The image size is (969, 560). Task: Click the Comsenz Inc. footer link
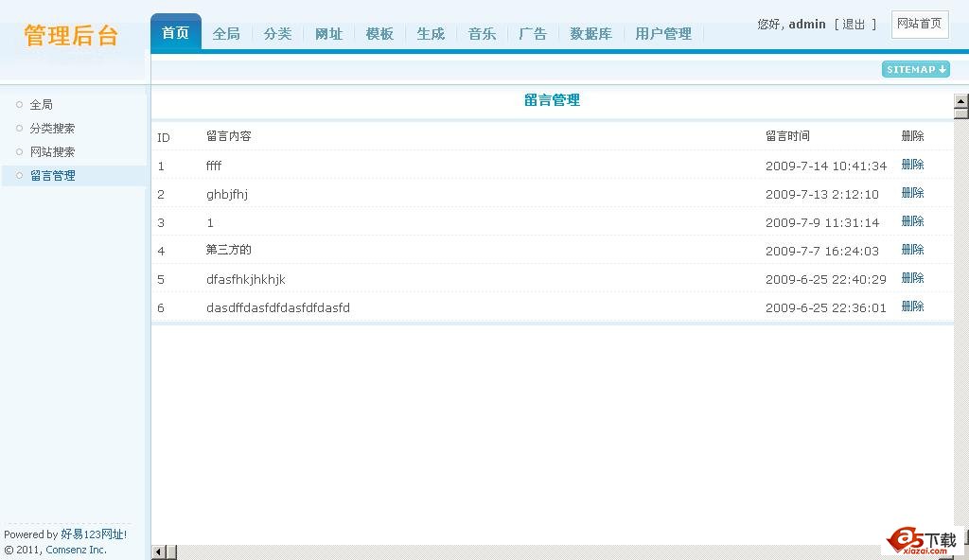(76, 550)
